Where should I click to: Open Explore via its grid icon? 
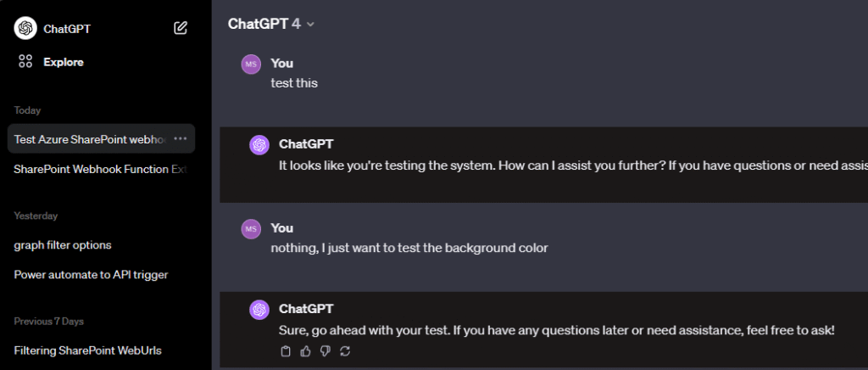pos(25,62)
